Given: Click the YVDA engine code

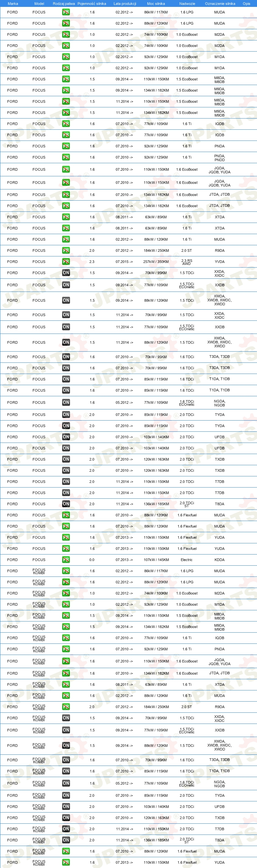Looking at the screenshot, I should click(220, 262).
